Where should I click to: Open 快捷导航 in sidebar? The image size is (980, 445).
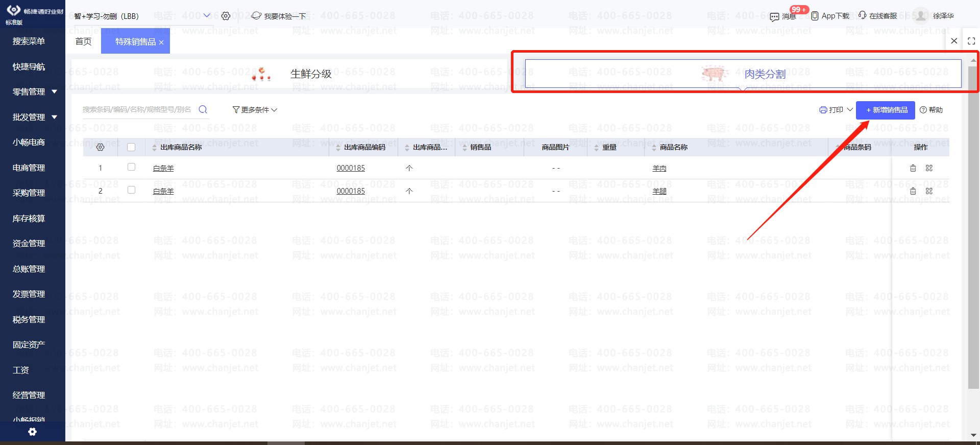29,67
